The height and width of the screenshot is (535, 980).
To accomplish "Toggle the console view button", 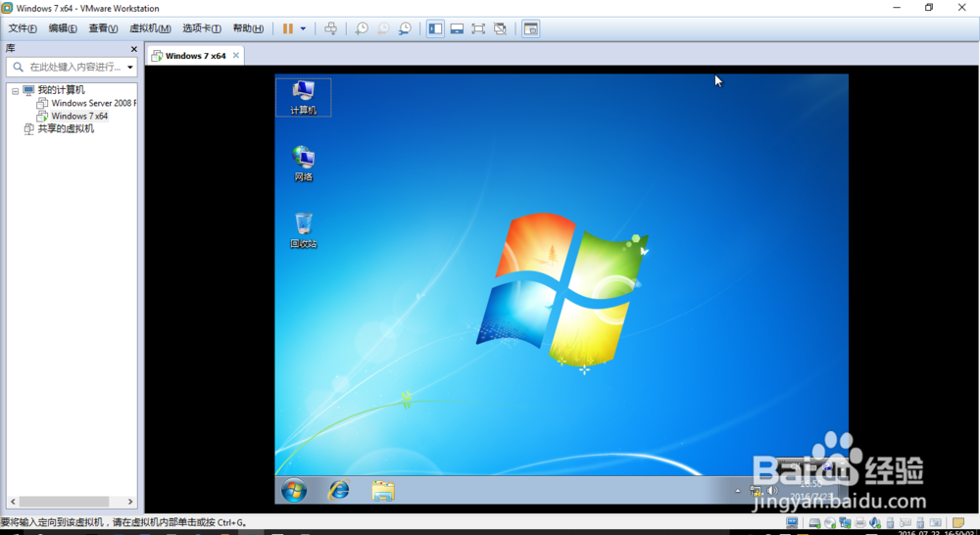I will pos(530,28).
